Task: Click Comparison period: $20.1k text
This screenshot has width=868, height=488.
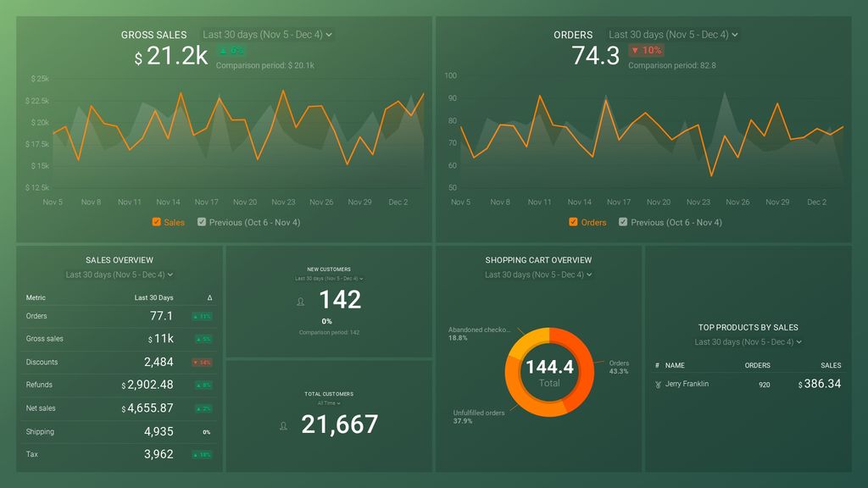Action: point(265,65)
